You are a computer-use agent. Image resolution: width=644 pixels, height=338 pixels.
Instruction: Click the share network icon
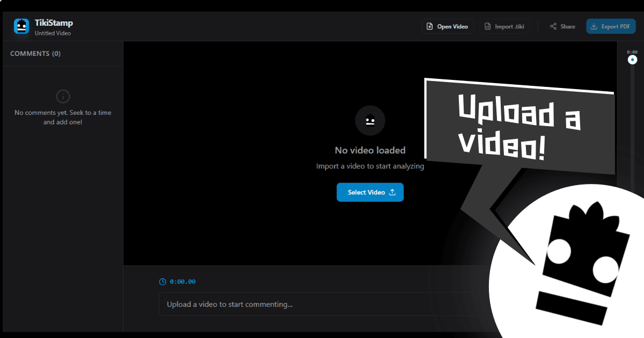pos(553,26)
